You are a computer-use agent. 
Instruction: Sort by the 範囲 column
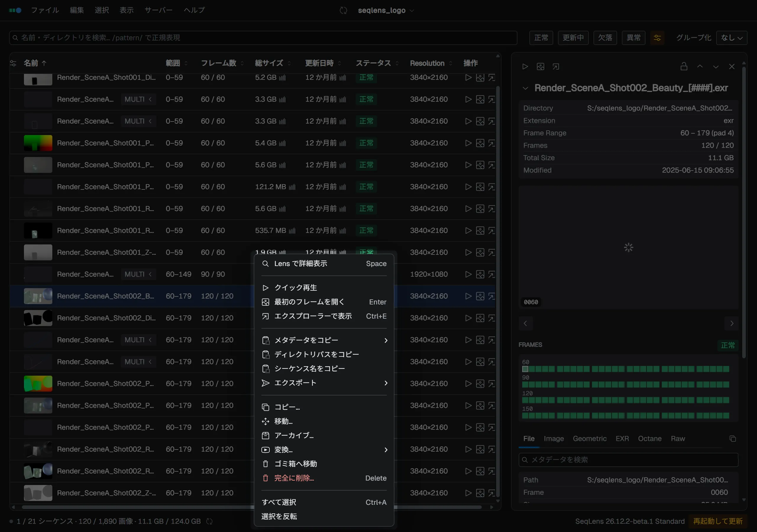[x=177, y=63]
